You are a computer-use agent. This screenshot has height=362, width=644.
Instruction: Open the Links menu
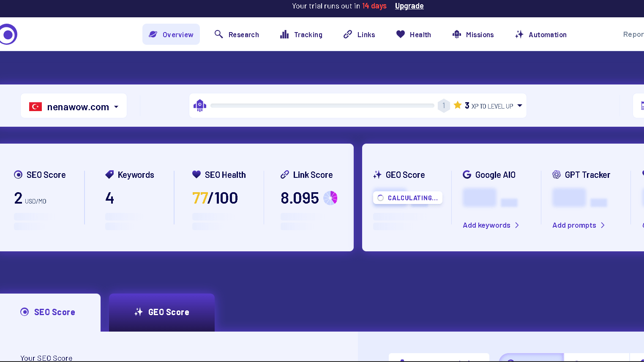[359, 34]
